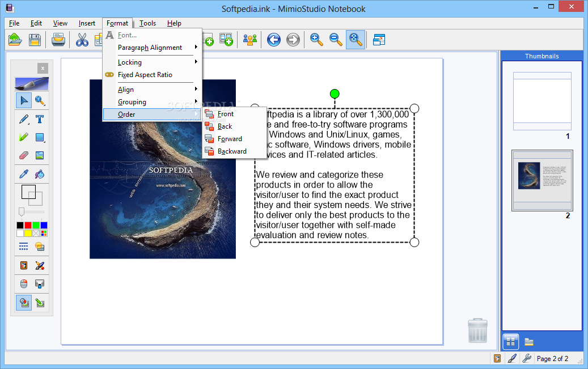Open the dashed line style option
Screen dimensions: 588x369
(x=24, y=247)
